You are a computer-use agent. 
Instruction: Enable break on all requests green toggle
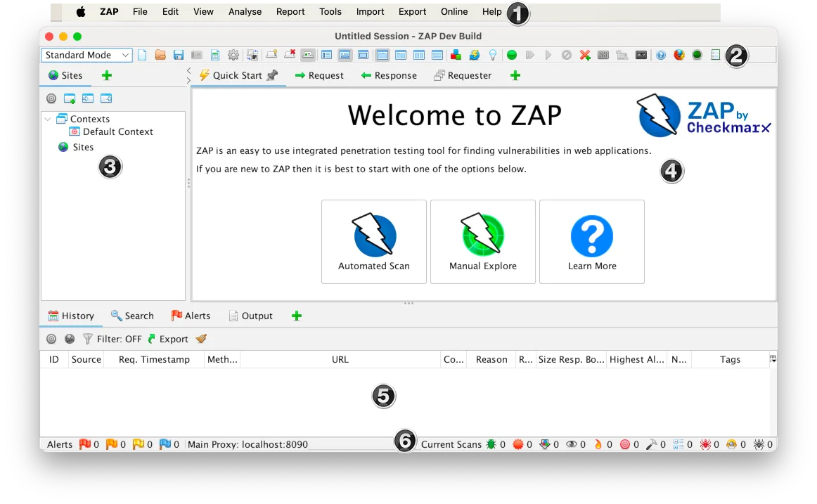click(513, 54)
